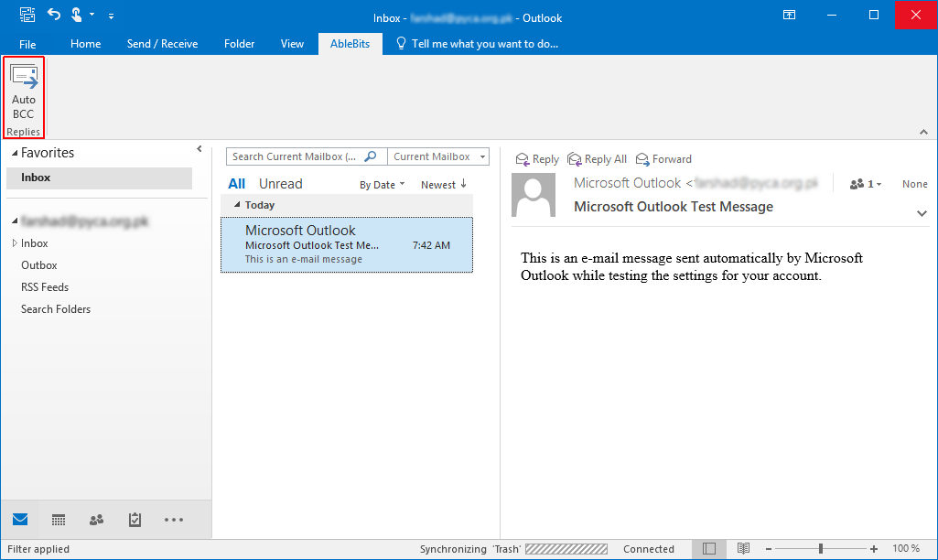Image resolution: width=938 pixels, height=560 pixels.
Task: Filter messages to Unread only
Action: point(280,183)
